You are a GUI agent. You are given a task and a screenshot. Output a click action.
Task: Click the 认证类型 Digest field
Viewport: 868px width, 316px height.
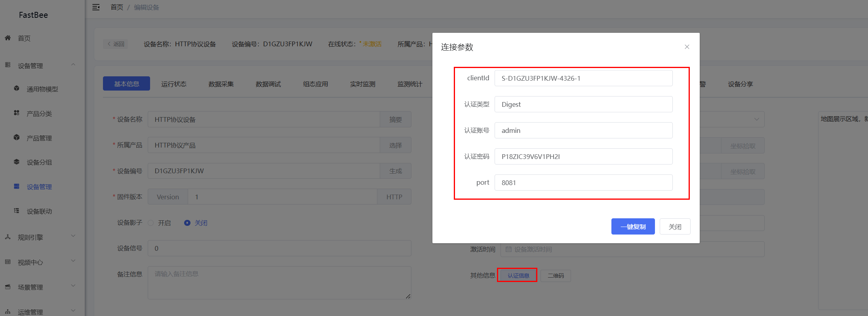click(583, 104)
